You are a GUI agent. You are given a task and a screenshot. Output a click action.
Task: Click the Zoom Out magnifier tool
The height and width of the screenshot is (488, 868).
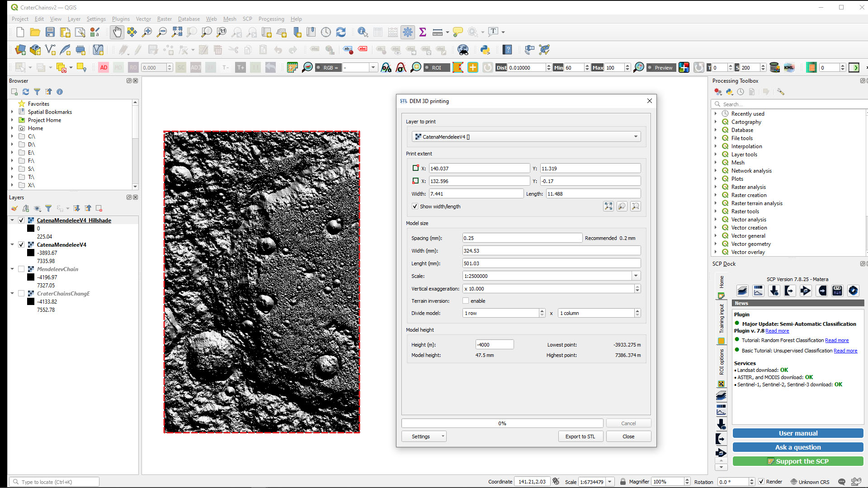click(x=162, y=32)
